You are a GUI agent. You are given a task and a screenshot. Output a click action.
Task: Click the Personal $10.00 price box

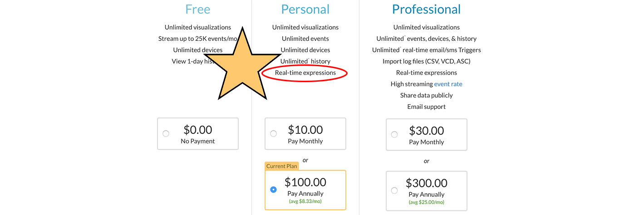point(305,134)
